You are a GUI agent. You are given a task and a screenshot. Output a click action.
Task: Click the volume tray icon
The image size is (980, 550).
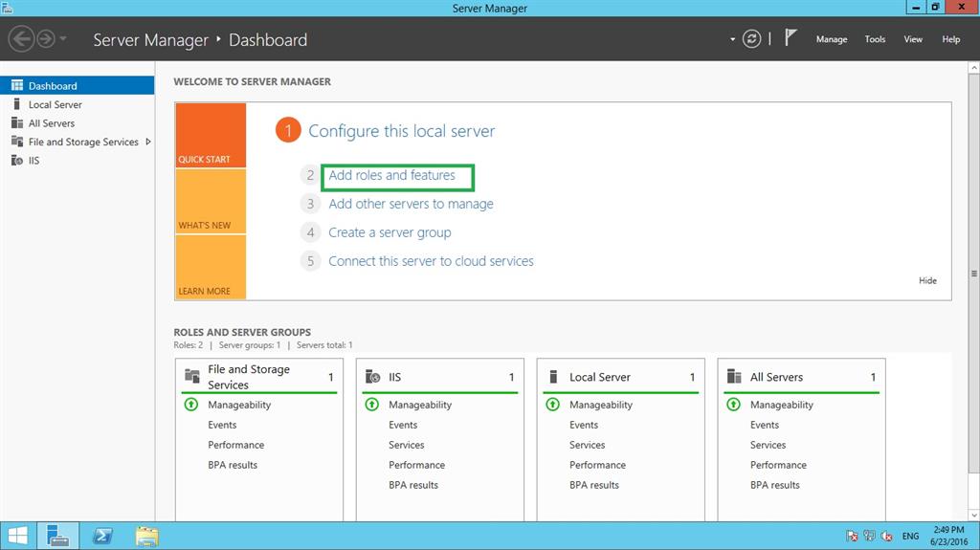(886, 536)
